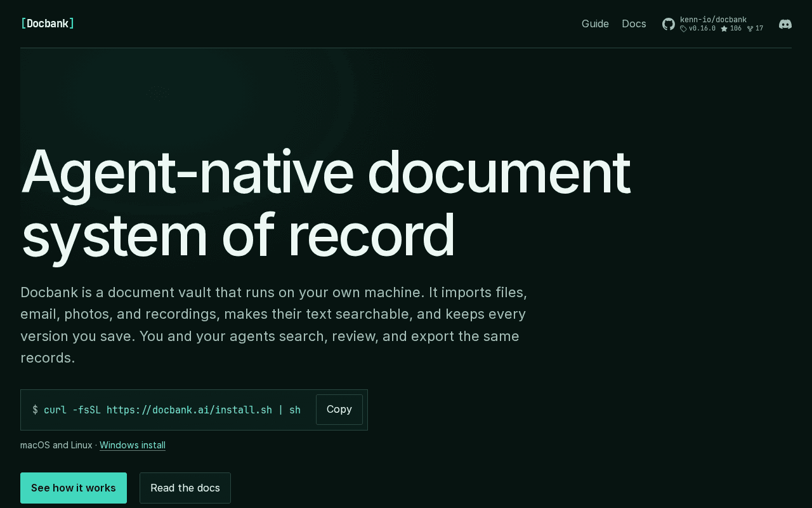Click the 106 stars count
The image size is (812, 508).
(736, 29)
